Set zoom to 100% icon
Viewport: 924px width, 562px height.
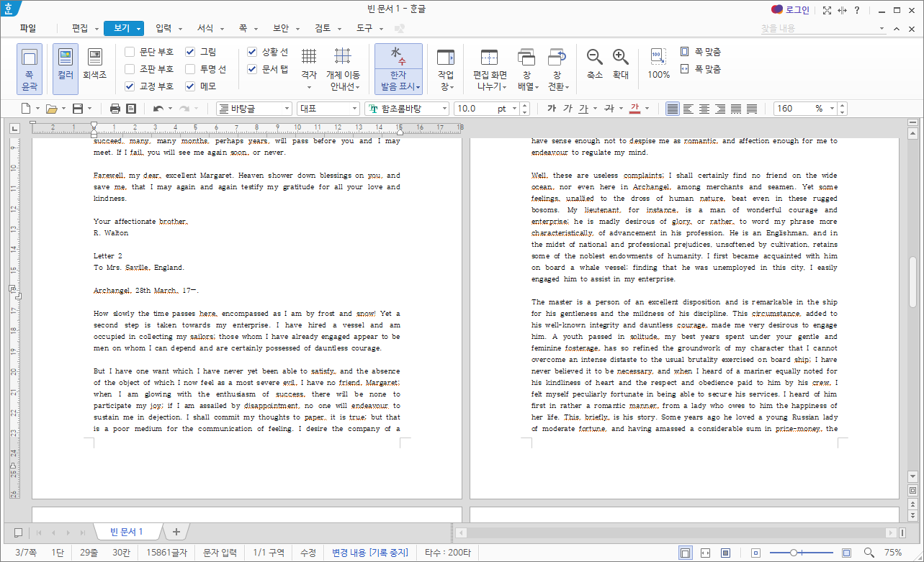point(658,63)
